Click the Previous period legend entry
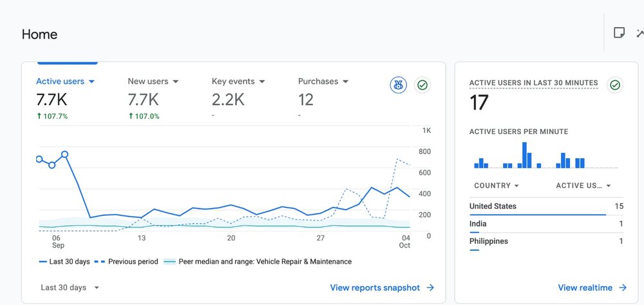 pyautogui.click(x=126, y=262)
